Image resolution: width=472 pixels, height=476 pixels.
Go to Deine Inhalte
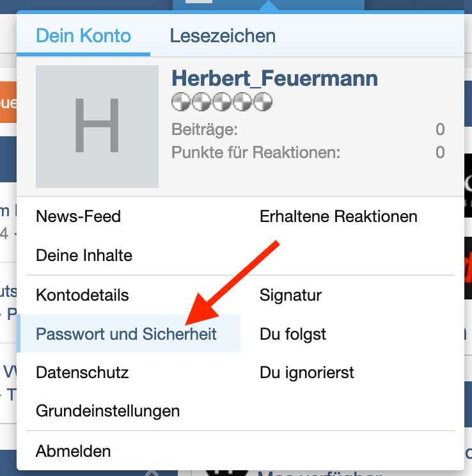[84, 255]
